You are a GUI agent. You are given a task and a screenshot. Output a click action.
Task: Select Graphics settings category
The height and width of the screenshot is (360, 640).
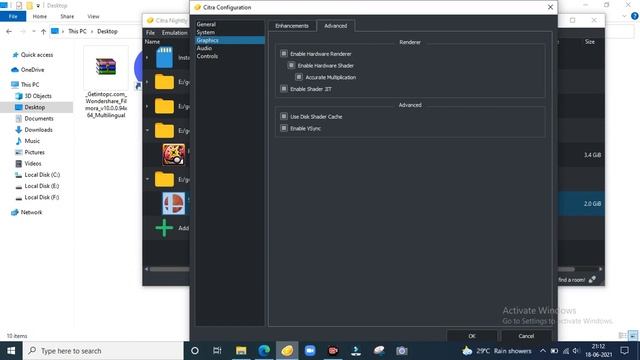[229, 40]
